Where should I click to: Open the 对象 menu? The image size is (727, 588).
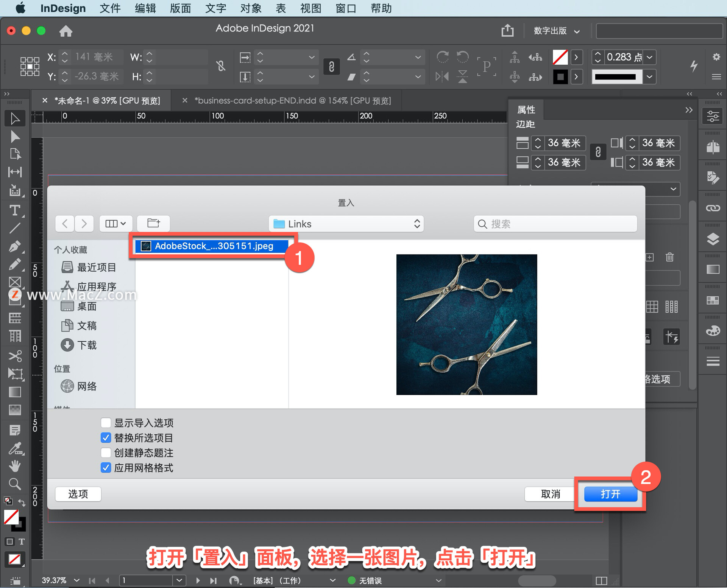pyautogui.click(x=251, y=8)
